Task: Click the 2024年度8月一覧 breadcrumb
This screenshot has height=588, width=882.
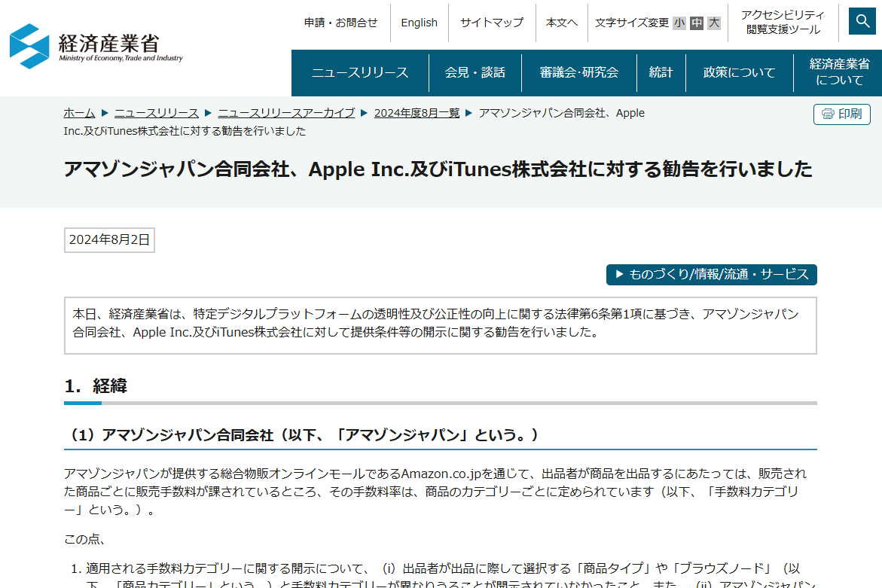Action: click(x=417, y=113)
